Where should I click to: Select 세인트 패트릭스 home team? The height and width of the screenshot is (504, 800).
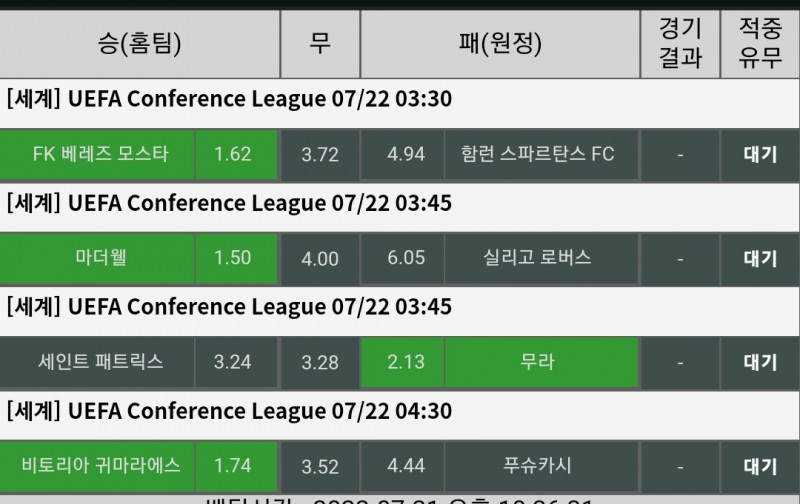99,362
